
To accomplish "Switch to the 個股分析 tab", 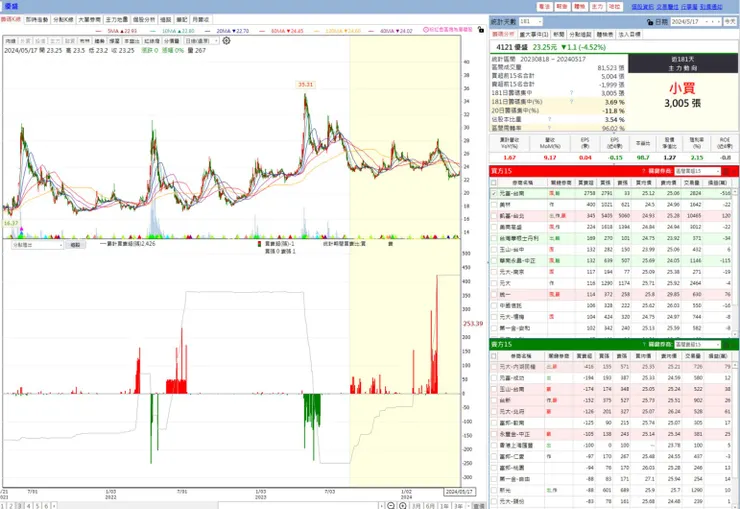I will coord(144,19).
